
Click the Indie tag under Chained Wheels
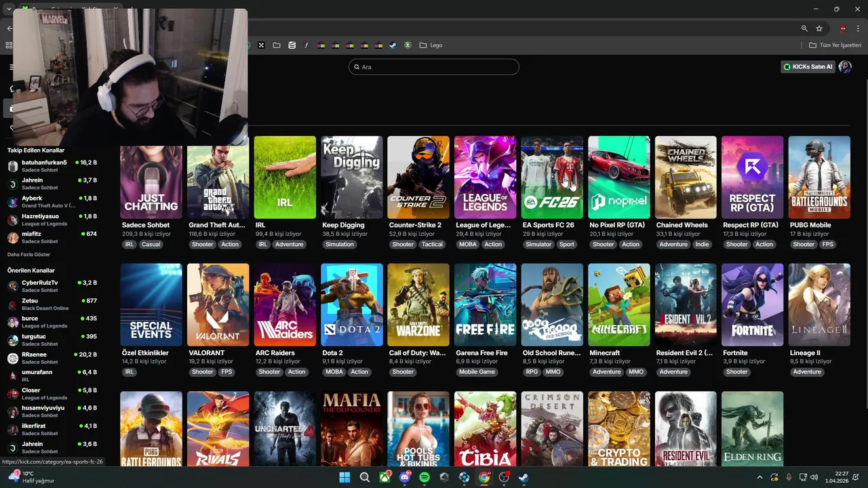702,244
